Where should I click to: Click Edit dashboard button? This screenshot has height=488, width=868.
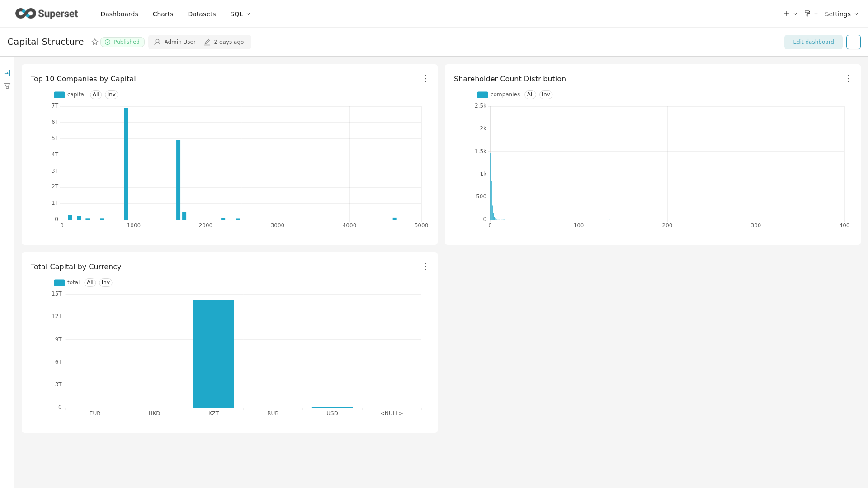[x=813, y=42]
